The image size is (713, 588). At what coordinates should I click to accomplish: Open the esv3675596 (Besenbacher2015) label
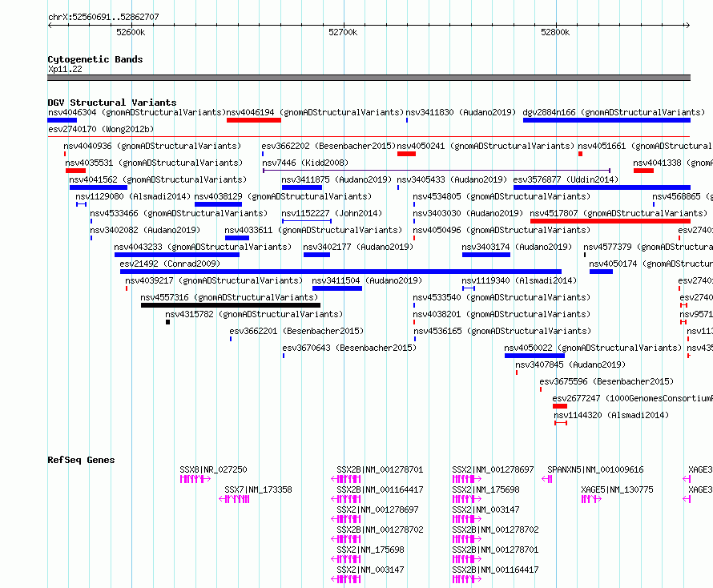(606, 381)
